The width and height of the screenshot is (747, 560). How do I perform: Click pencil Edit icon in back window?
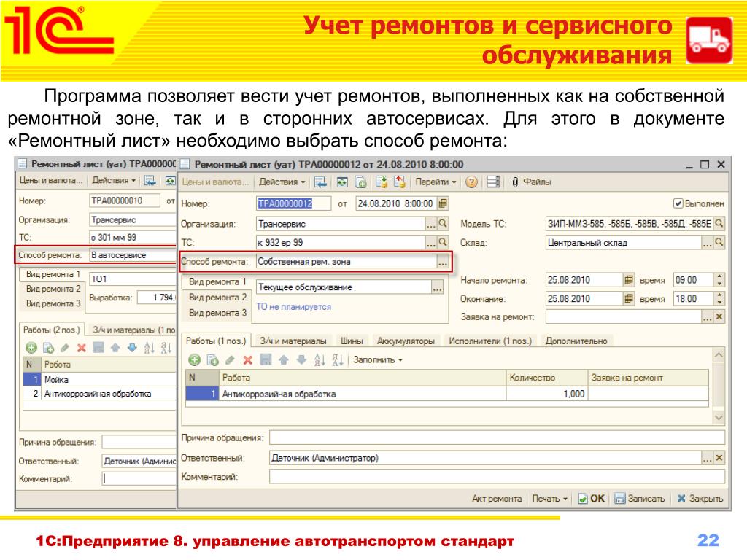[65, 348]
